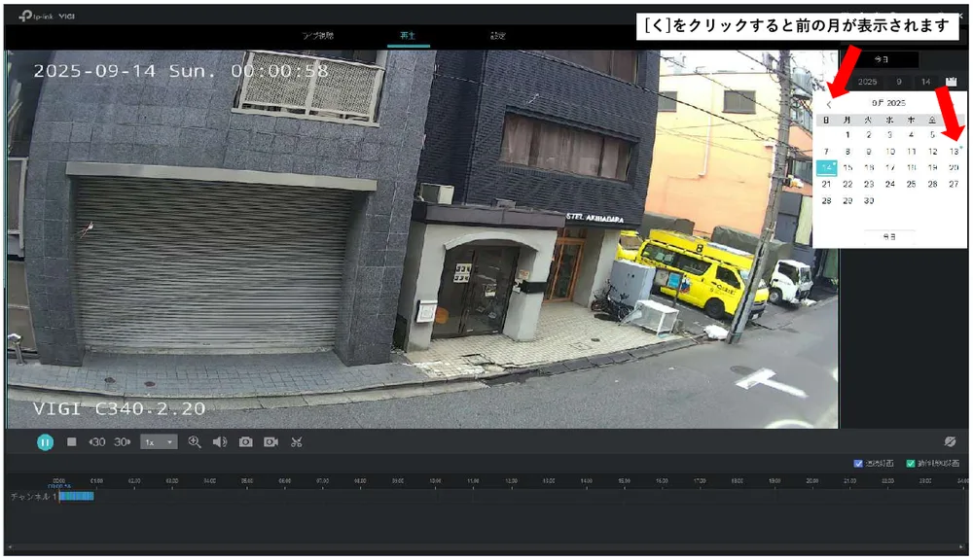Pick September 10 in the calendar
Viewport: 973px width, 560px height.
[x=890, y=152]
